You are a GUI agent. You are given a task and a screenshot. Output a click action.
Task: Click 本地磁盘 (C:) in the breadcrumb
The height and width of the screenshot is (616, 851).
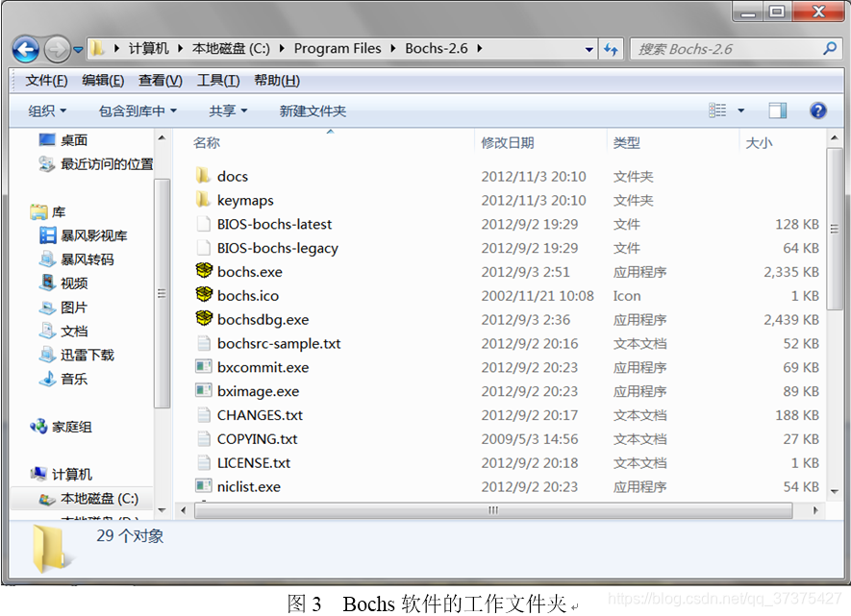click(231, 49)
